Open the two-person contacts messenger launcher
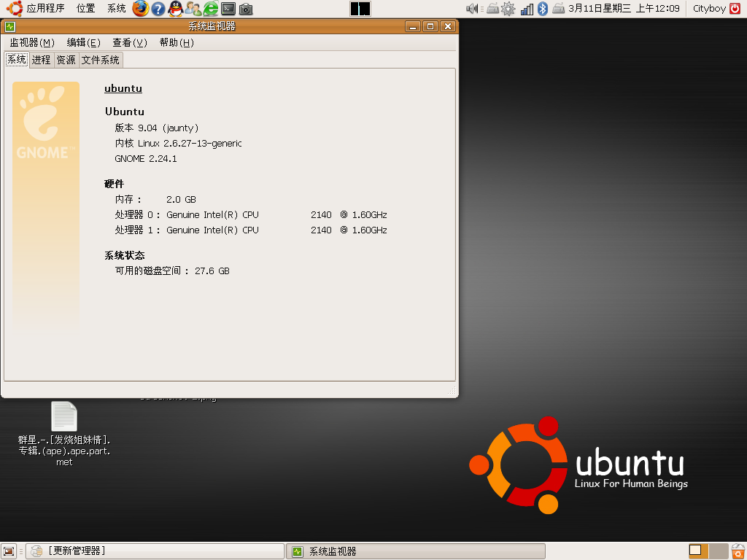This screenshot has width=747, height=560. [193, 9]
